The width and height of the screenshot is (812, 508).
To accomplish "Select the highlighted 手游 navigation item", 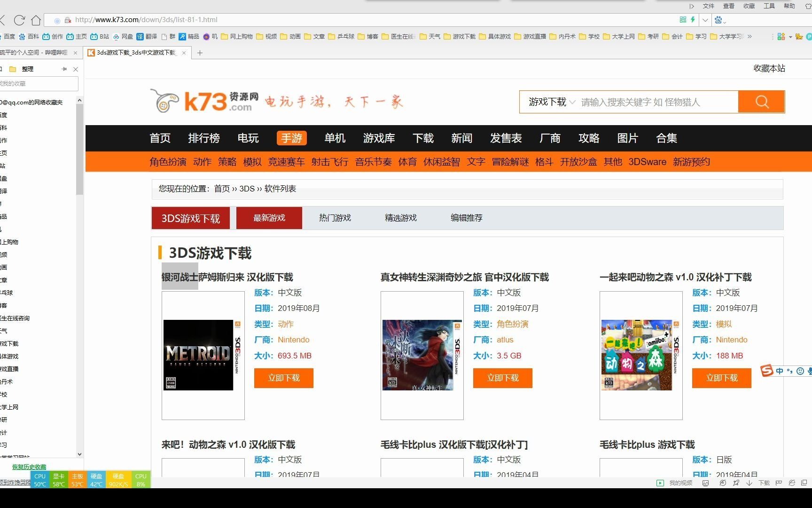I will click(291, 138).
